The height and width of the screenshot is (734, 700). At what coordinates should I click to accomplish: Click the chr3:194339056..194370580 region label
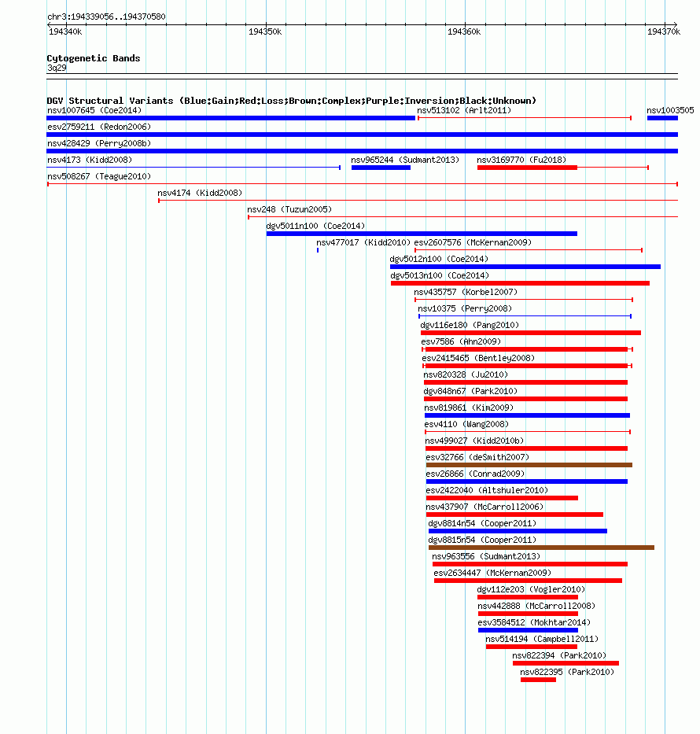coord(106,17)
